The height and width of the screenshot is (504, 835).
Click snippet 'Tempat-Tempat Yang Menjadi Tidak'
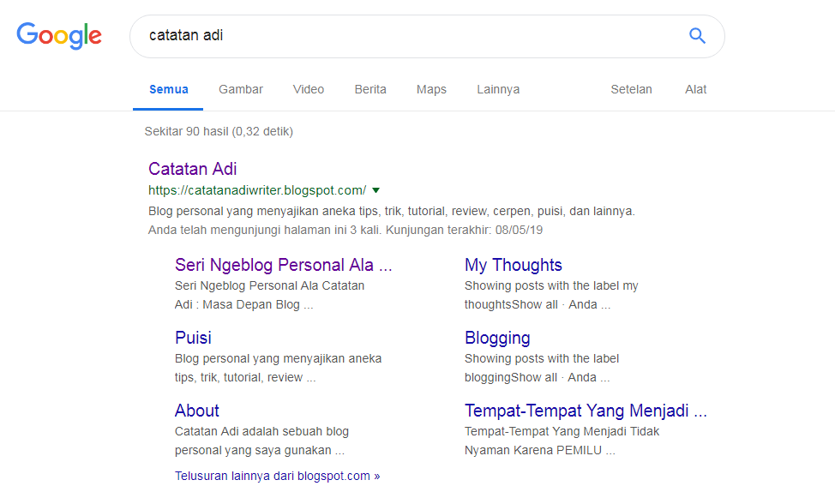tap(562, 432)
